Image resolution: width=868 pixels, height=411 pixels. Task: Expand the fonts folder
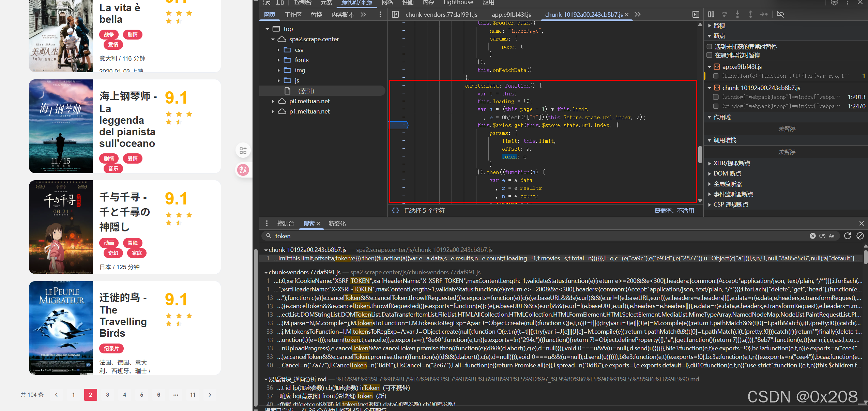click(278, 60)
